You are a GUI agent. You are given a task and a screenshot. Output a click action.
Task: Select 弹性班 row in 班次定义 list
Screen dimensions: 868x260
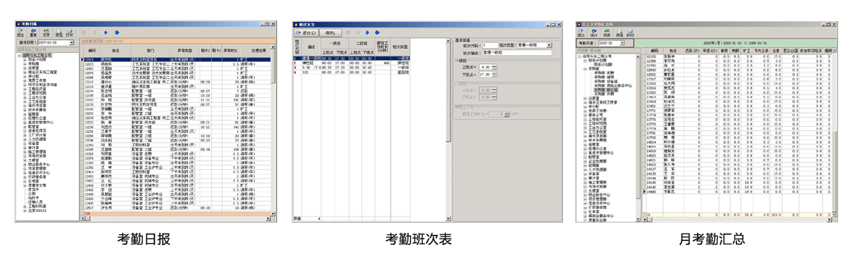tap(351, 63)
